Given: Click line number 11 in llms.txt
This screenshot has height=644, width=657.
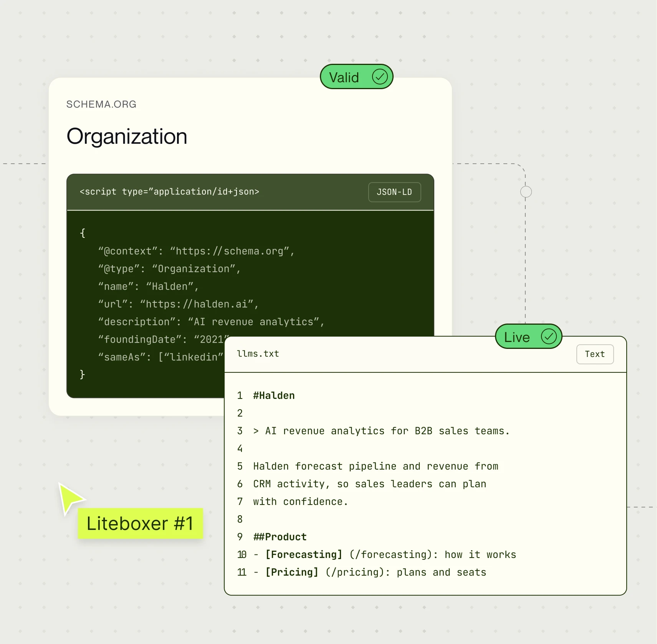Looking at the screenshot, I should tap(242, 573).
